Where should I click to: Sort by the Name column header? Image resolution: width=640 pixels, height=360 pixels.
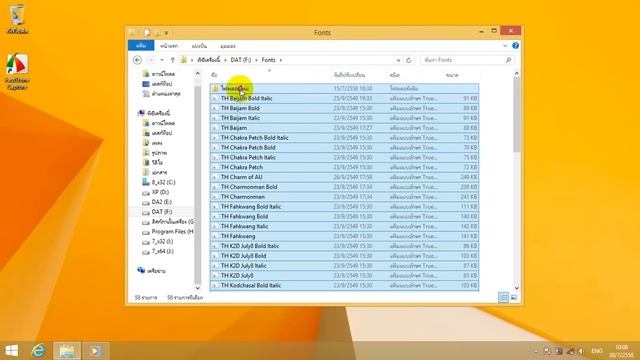pos(269,75)
